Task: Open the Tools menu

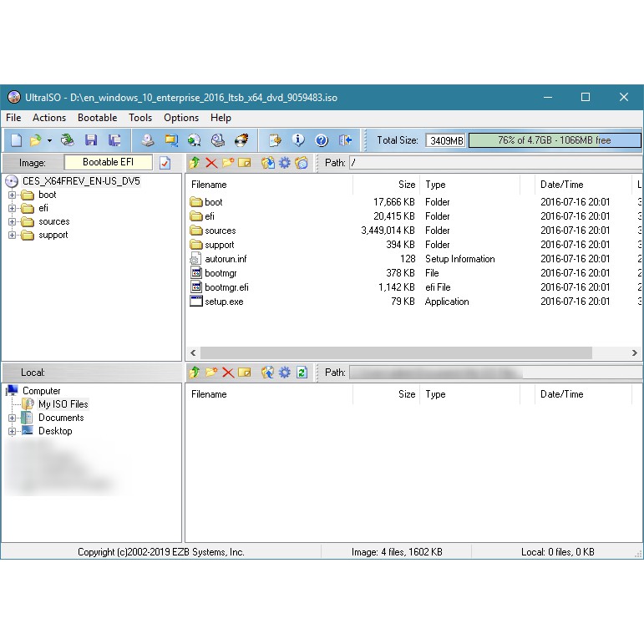Action: pyautogui.click(x=140, y=118)
